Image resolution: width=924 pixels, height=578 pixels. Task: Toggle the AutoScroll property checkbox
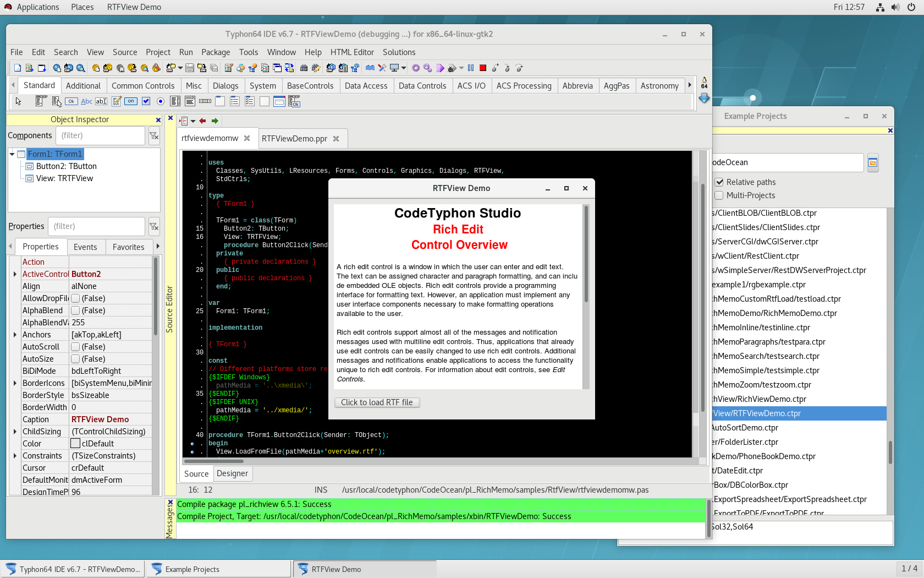point(75,347)
